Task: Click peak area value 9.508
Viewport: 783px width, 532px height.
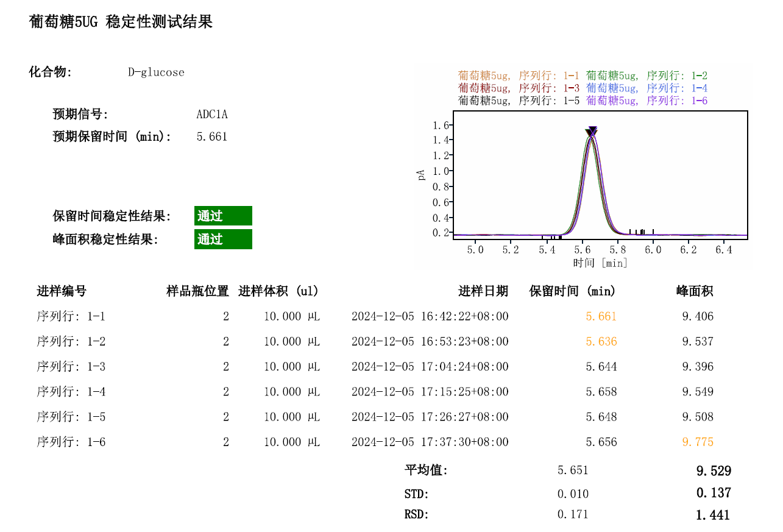Action: pos(698,417)
